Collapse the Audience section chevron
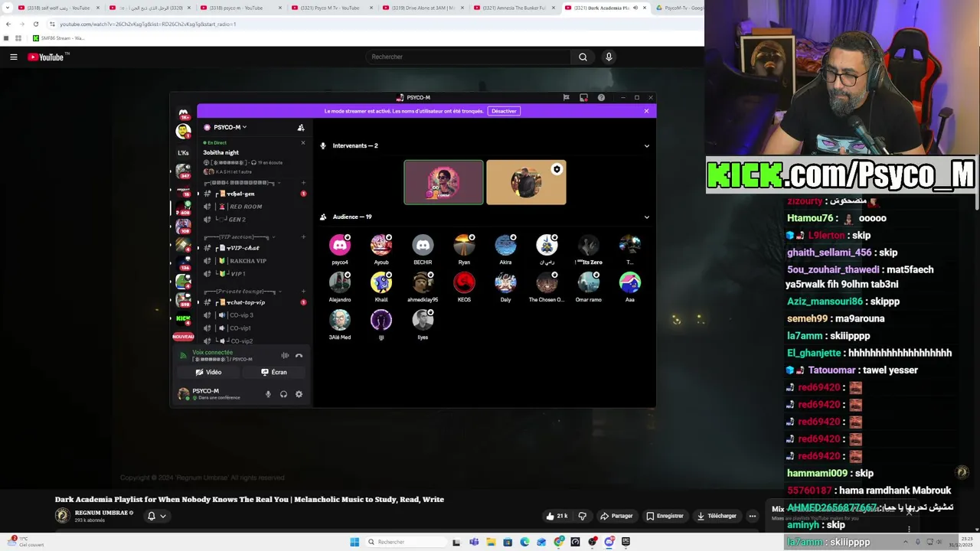980x551 pixels. (x=646, y=217)
